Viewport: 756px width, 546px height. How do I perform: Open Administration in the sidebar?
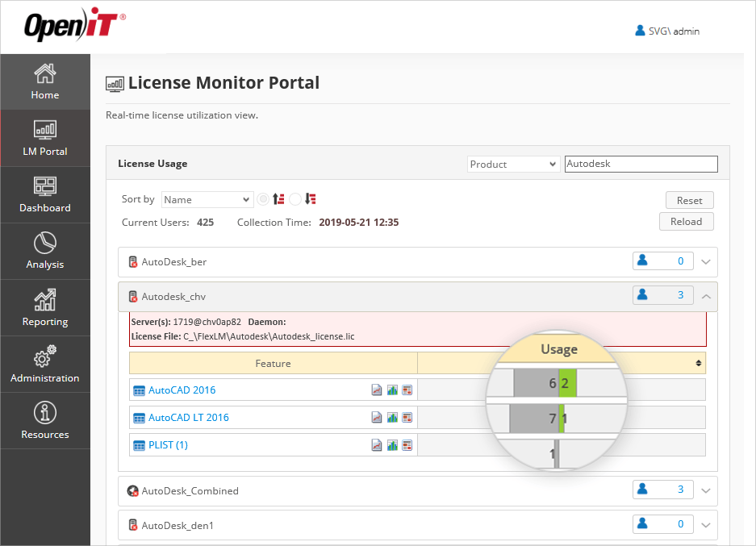click(45, 364)
